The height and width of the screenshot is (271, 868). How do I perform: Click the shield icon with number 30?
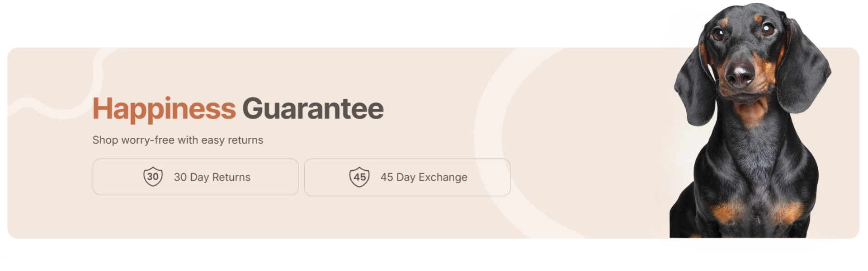(x=153, y=177)
